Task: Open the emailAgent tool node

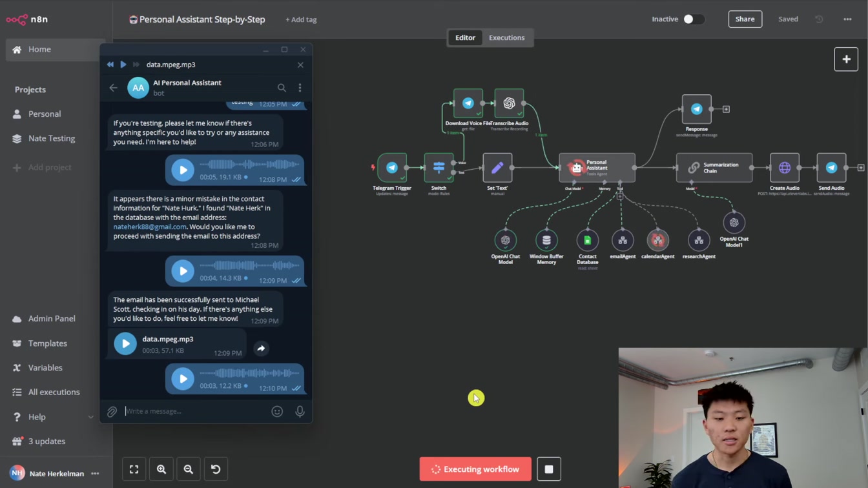Action: [x=623, y=240]
